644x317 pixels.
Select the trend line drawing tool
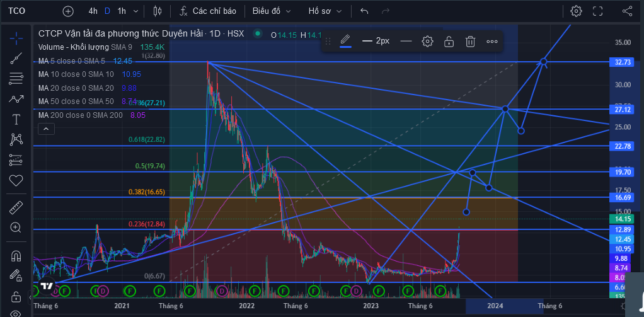point(16,59)
